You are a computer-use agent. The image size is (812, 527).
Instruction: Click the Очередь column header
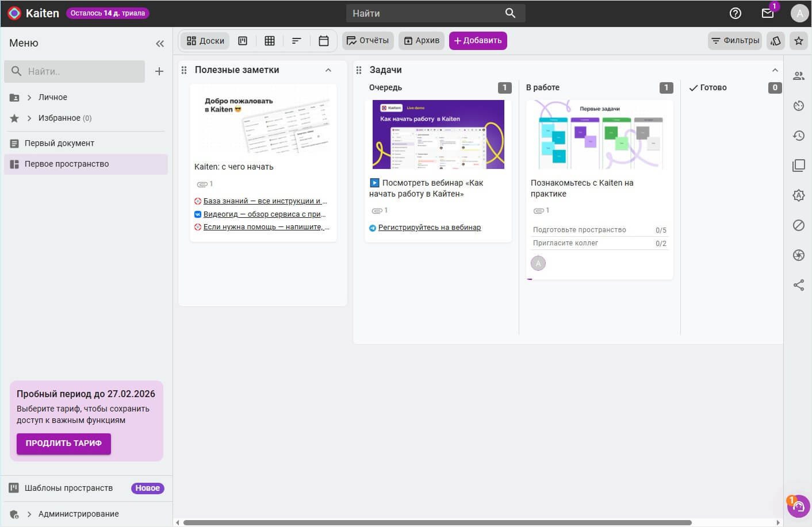coord(385,87)
